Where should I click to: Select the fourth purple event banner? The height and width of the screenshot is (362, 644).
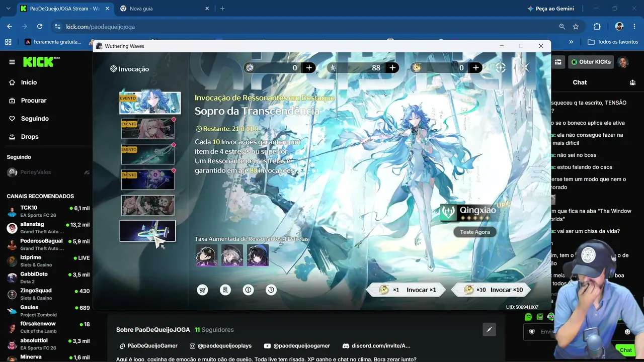click(x=147, y=179)
